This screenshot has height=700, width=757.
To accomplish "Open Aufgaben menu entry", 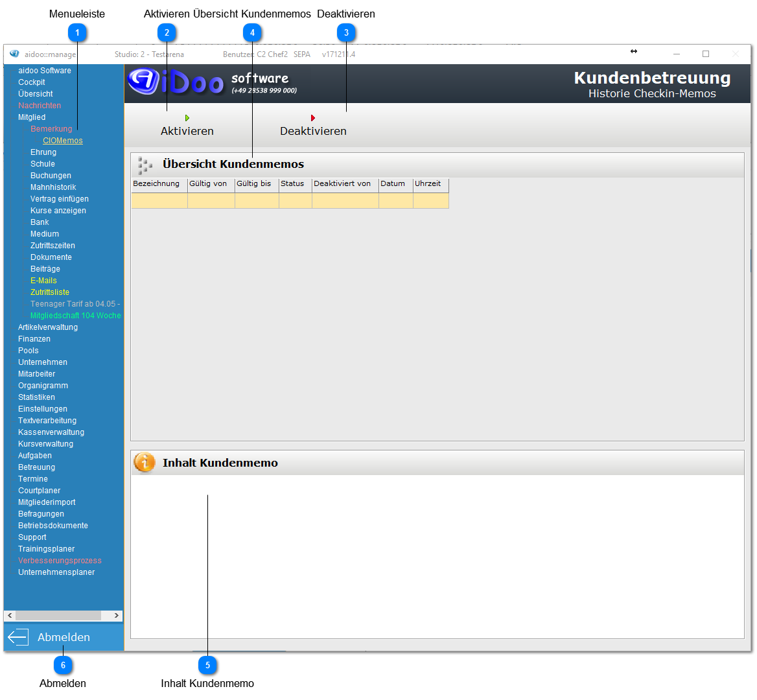I will [35, 456].
